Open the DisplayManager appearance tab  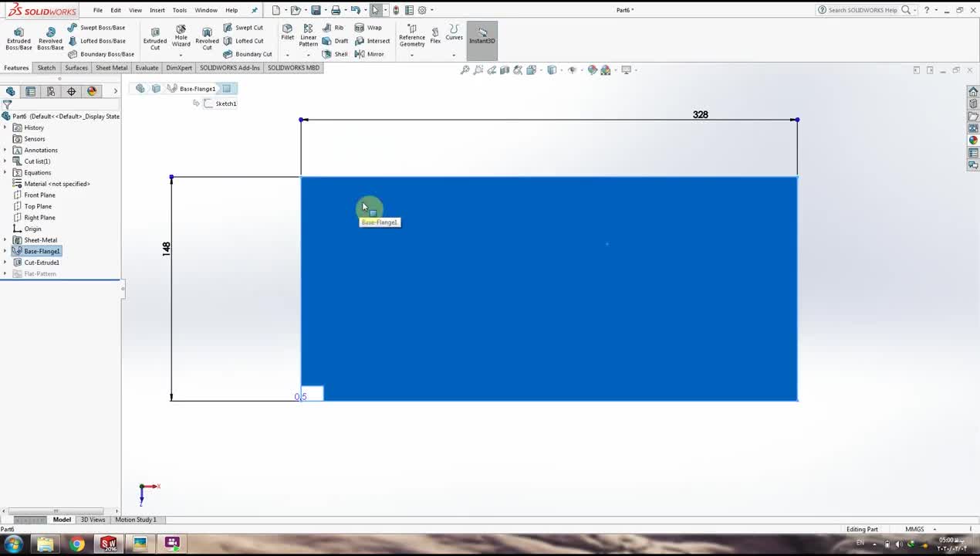tap(92, 91)
